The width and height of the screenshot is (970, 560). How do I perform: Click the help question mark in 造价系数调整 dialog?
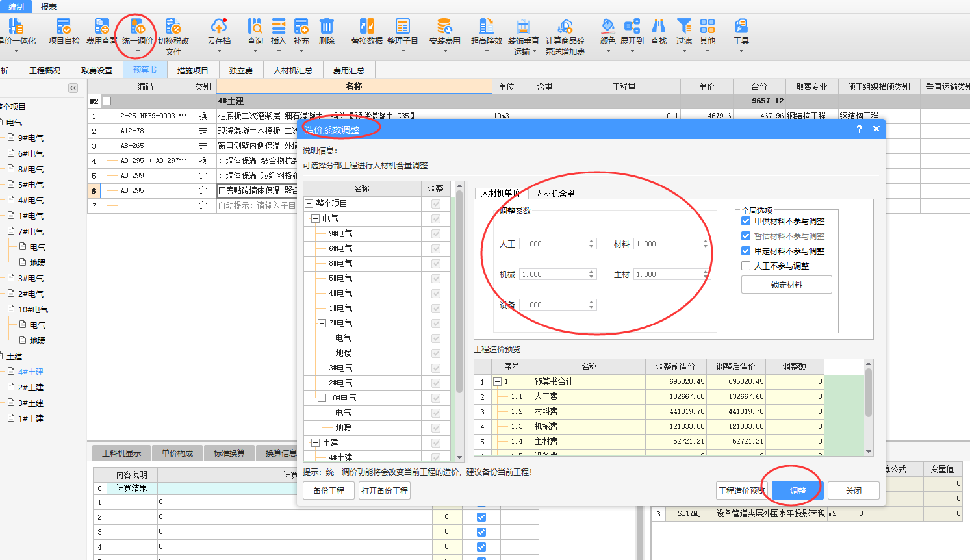click(859, 129)
